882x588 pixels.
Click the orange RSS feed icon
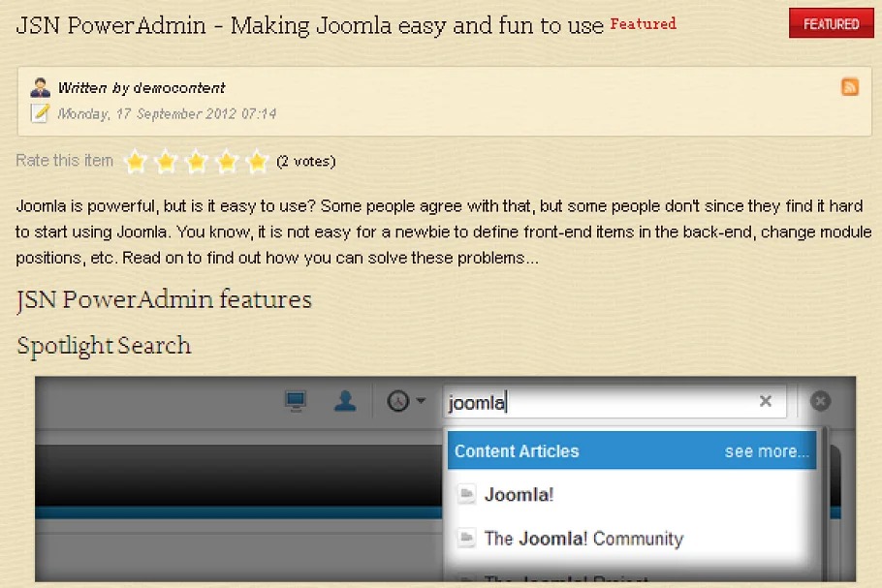[x=850, y=87]
